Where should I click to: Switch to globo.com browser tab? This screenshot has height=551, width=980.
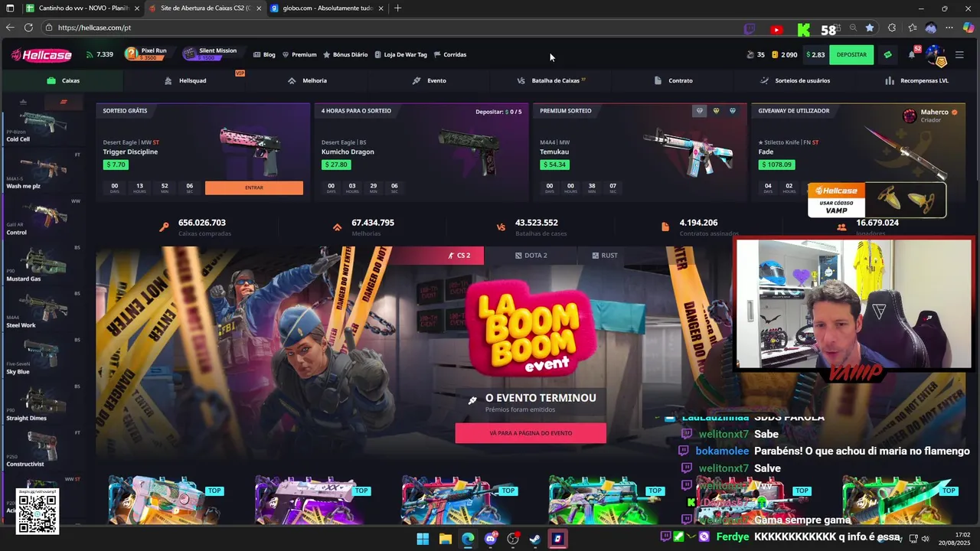pyautogui.click(x=326, y=8)
